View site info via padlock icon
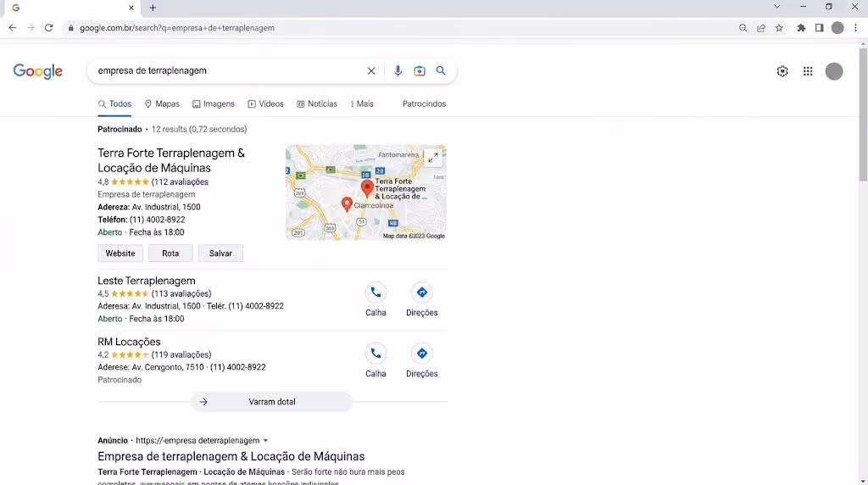This screenshot has width=868, height=485. tap(71, 28)
